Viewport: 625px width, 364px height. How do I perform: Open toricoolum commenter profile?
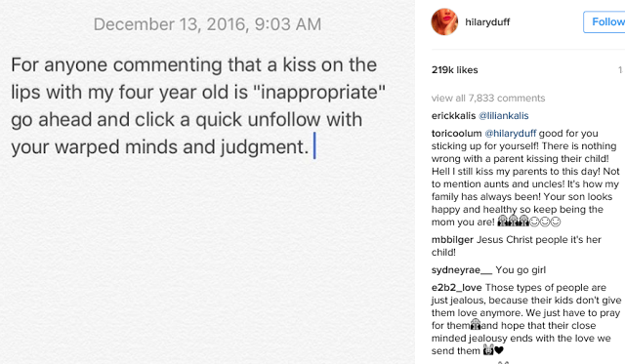pos(456,134)
